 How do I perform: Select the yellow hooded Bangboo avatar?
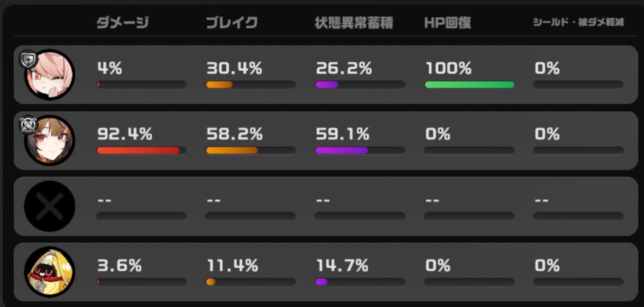coord(49,272)
